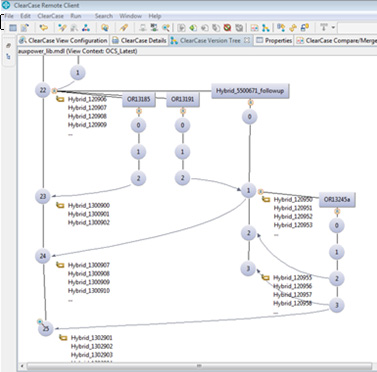Click the red circle toolbar icon

(x=228, y=28)
